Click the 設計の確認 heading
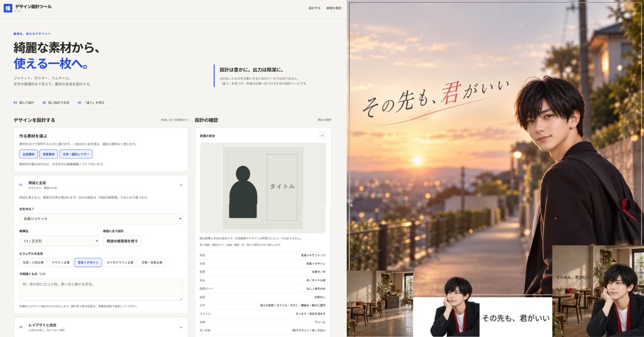This screenshot has width=644, height=337. click(x=207, y=120)
